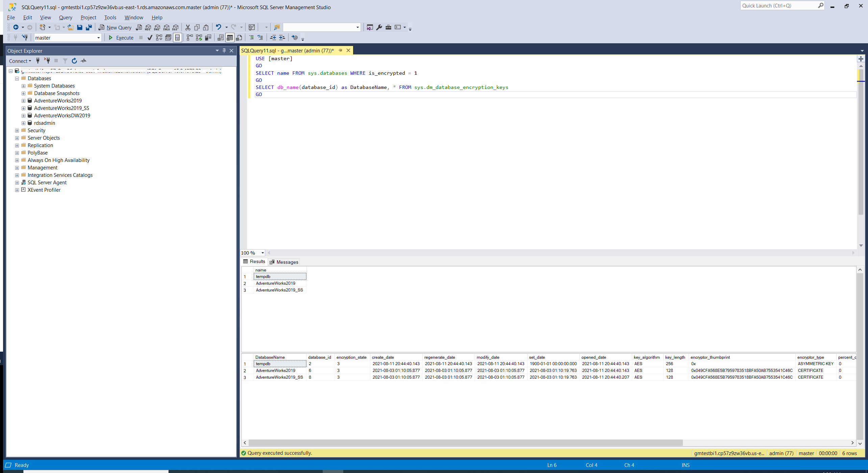This screenshot has height=473, width=868.
Task: Click the Parse checkmark icon
Action: coord(150,38)
